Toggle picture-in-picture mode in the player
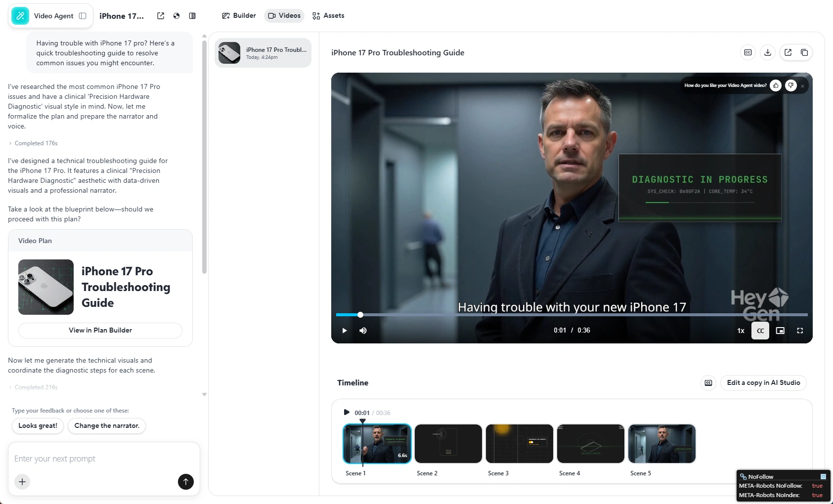This screenshot has width=833, height=504. [780, 331]
